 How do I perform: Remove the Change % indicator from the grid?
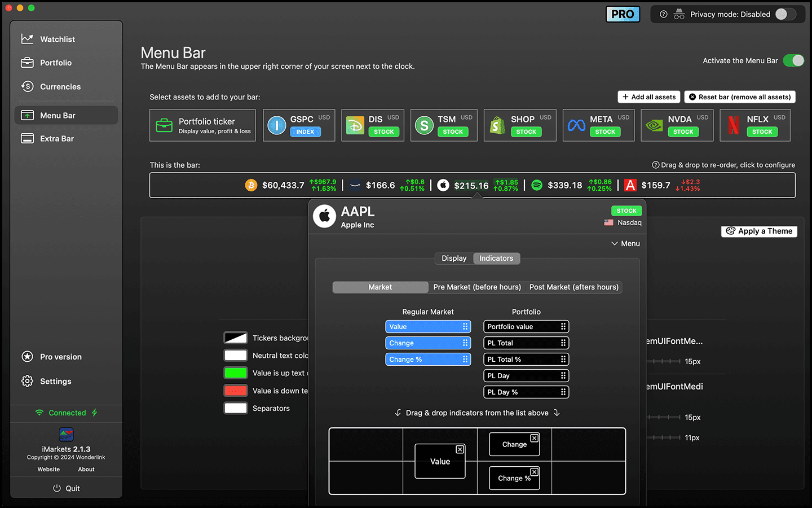pyautogui.click(x=534, y=472)
